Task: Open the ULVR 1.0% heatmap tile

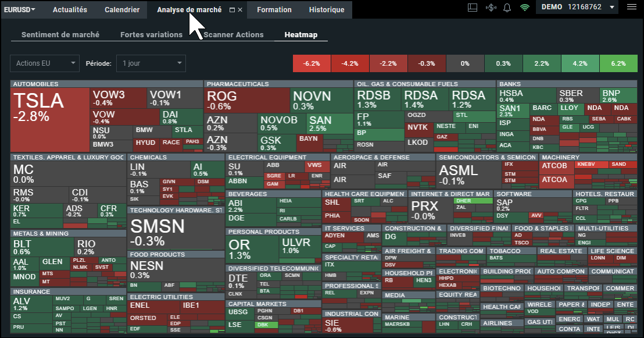Action: (x=299, y=247)
